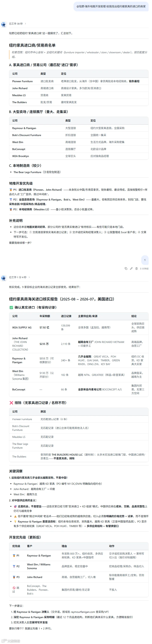Click the assistant avatar beside 已工作 1 分 4 秒
This screenshot has height=644, width=152.
[x=4, y=278]
